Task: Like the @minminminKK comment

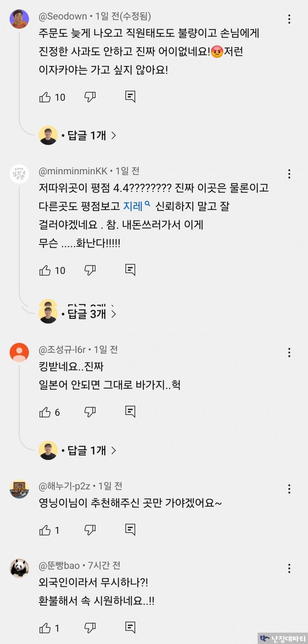Action: pos(45,270)
